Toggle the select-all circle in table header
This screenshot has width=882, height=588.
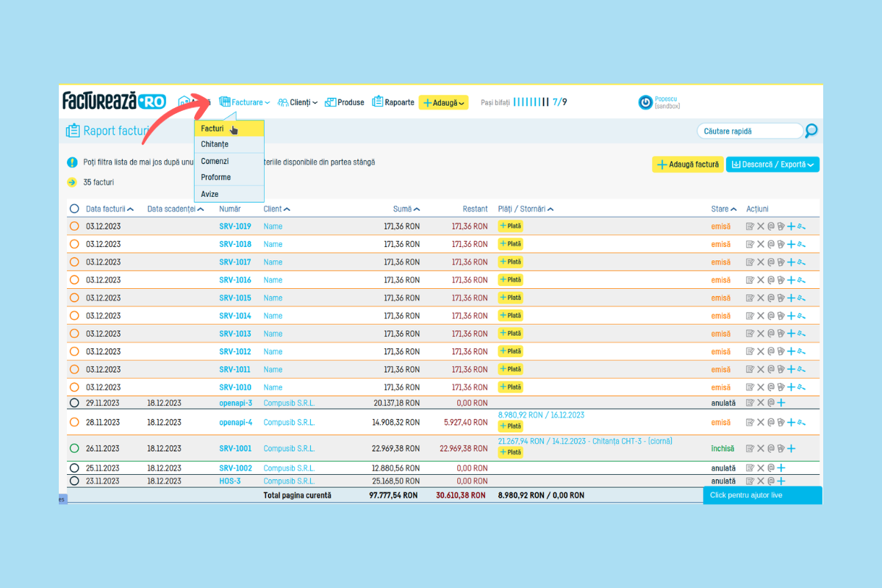[74, 209]
